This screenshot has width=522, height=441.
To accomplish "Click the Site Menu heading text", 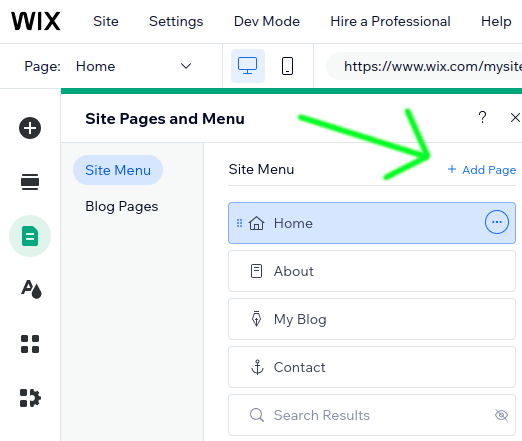I will coord(261,169).
